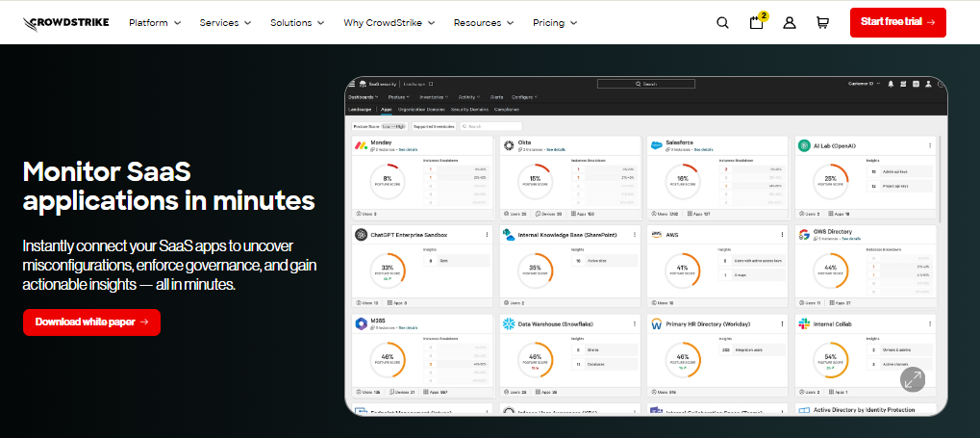Click the Workday Primary HR Directory logo
The width and height of the screenshot is (980, 438).
pyautogui.click(x=656, y=324)
